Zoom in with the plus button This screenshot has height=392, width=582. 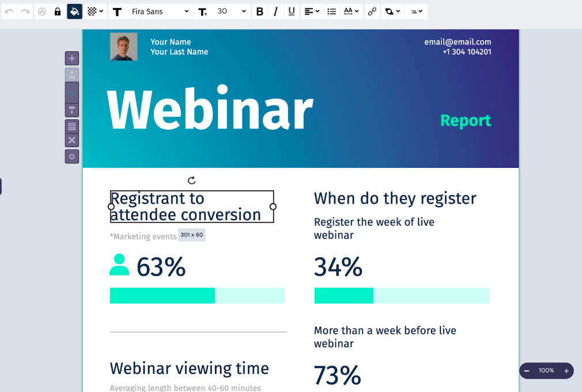(566, 371)
